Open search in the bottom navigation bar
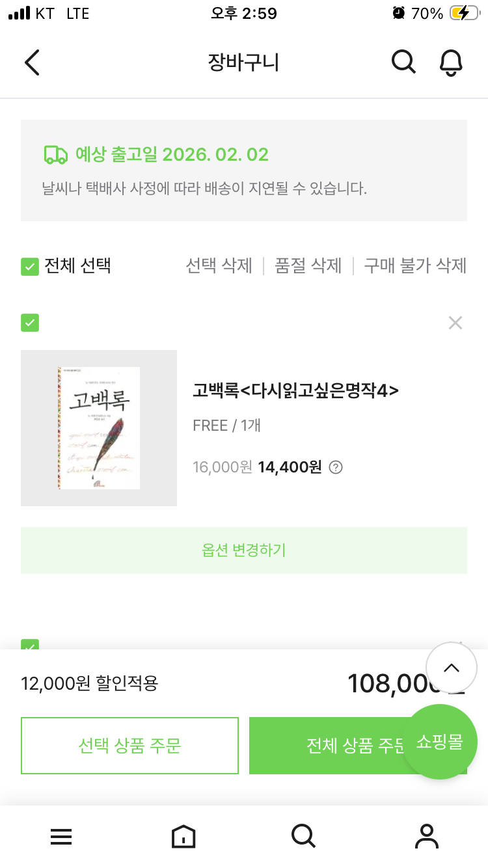Image resolution: width=488 pixels, height=868 pixels. [303, 835]
